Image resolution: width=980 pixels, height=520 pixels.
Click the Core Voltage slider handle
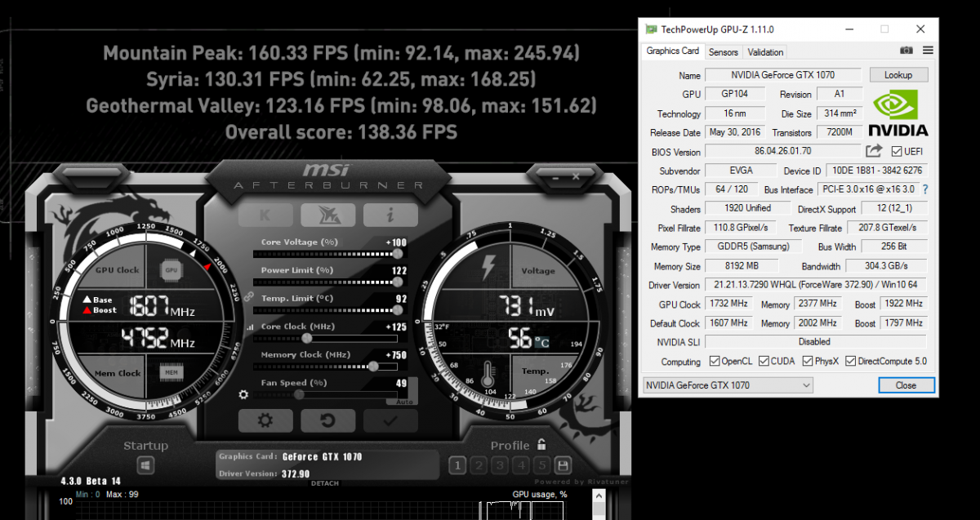point(399,254)
